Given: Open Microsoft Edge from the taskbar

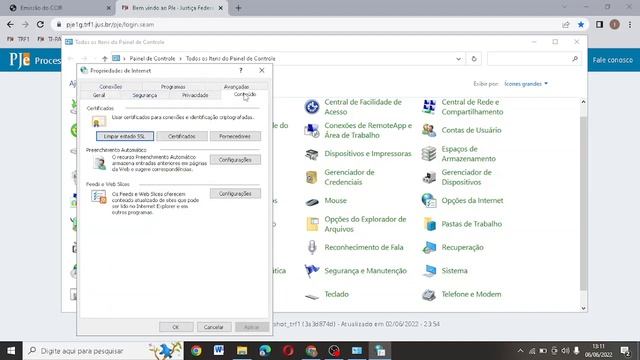Looking at the screenshot, I should point(265,351).
